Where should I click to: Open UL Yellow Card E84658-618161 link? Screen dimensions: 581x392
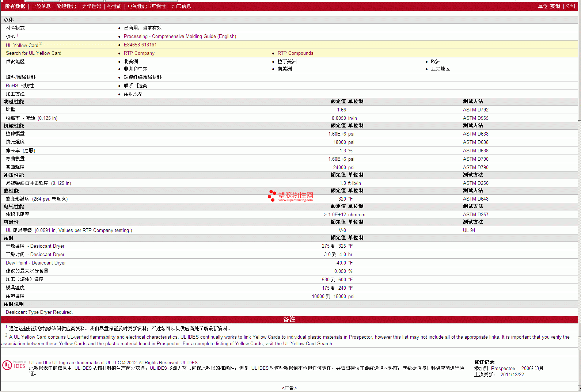[x=140, y=45]
